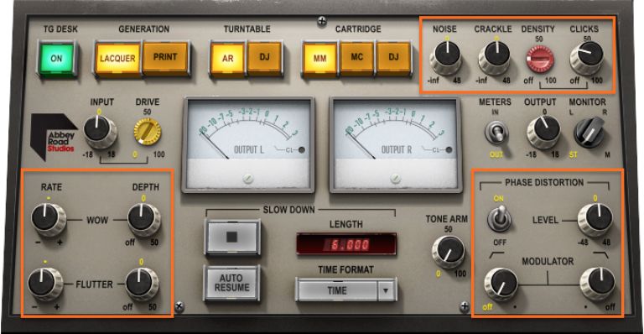The image size is (644, 334).
Task: Click the Slow Down stop button
Action: pos(232,237)
